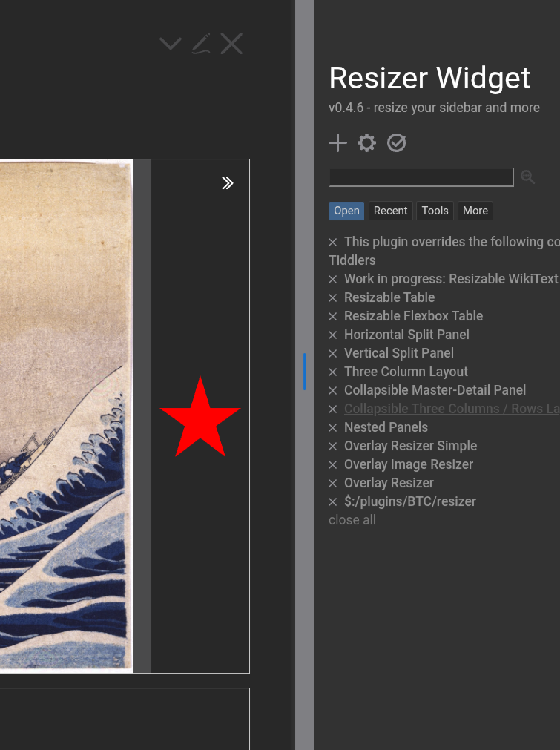Image resolution: width=560 pixels, height=750 pixels.
Task: Close the Vertical Split Panel entry
Action: pos(333,354)
